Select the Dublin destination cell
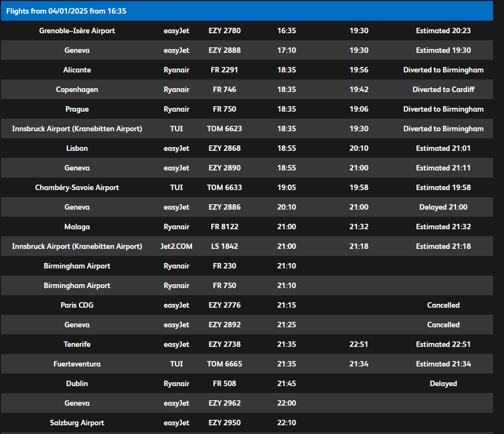 77,383
